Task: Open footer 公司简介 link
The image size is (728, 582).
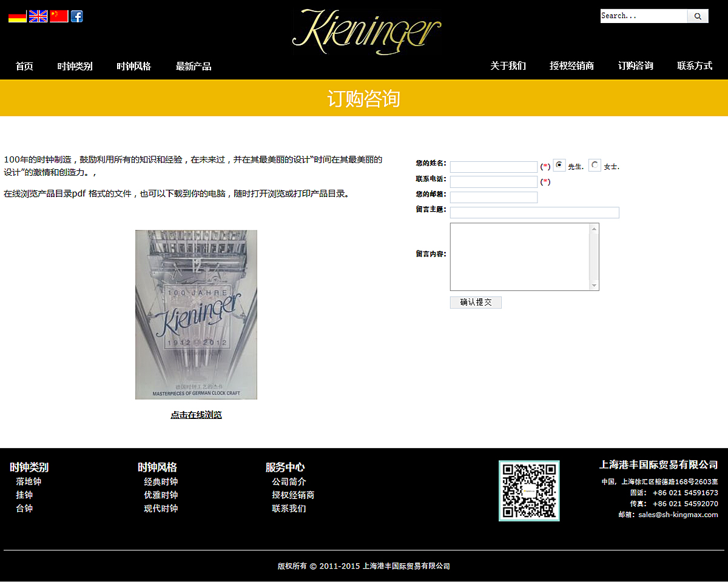Action: click(289, 481)
